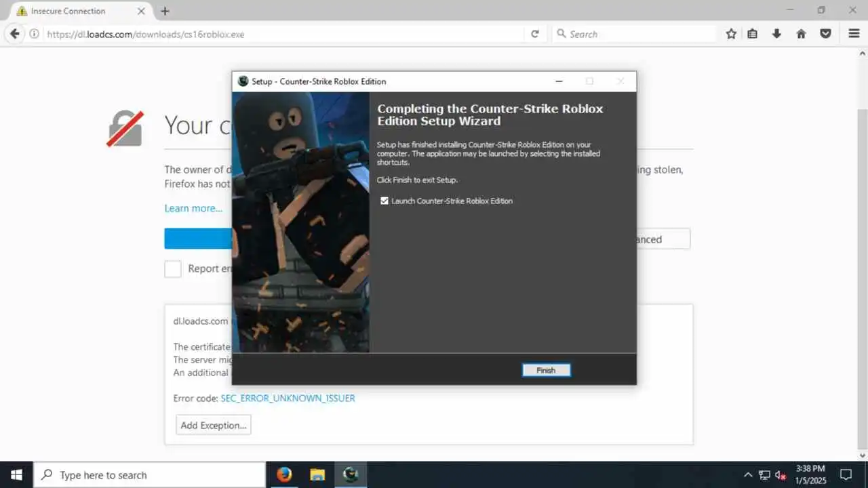Click the setup window title icon

tap(243, 81)
